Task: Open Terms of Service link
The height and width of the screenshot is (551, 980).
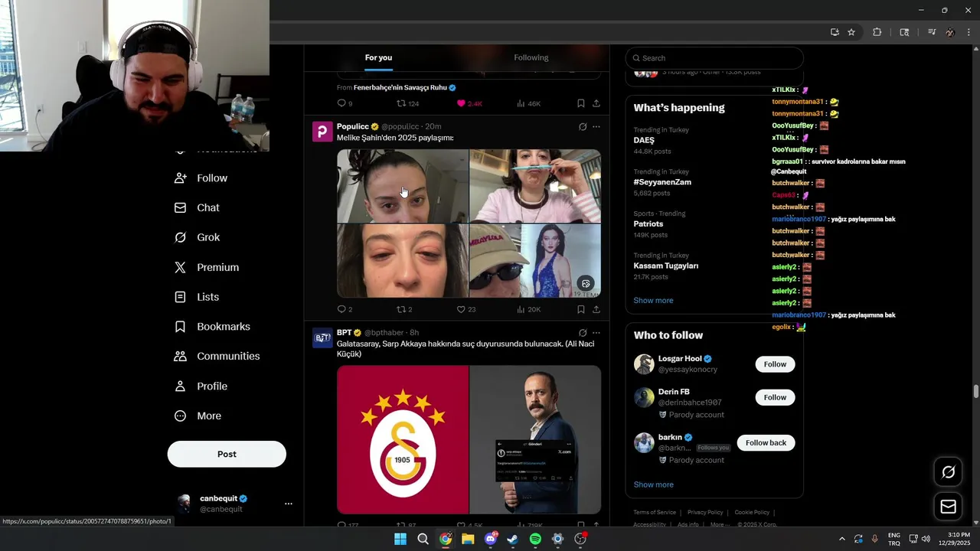Action: 655,513
